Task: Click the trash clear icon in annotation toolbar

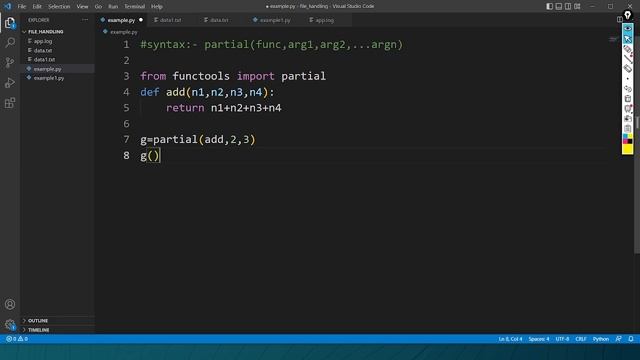Action: click(x=628, y=98)
